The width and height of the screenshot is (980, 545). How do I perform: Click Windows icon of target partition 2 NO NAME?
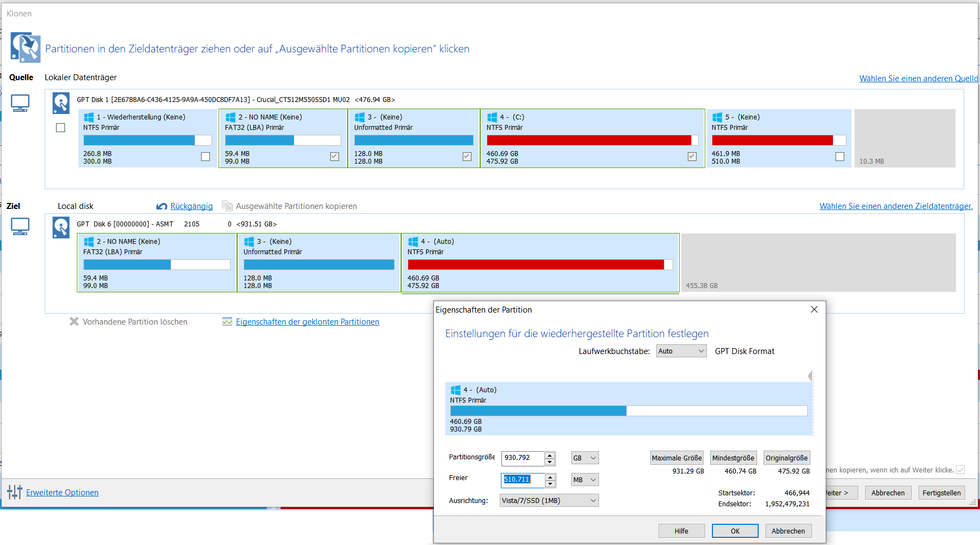89,242
